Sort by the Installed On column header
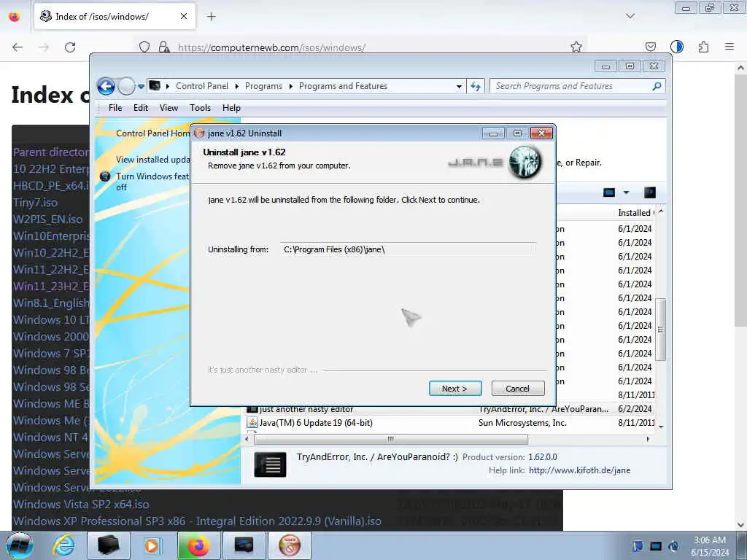The width and height of the screenshot is (747, 560). 636,213
